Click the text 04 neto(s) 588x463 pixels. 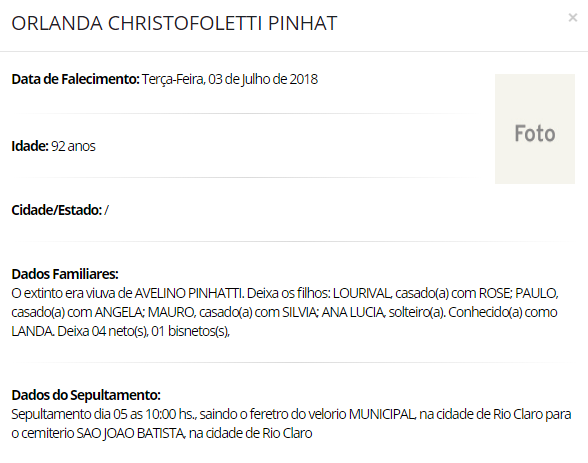pos(120,331)
